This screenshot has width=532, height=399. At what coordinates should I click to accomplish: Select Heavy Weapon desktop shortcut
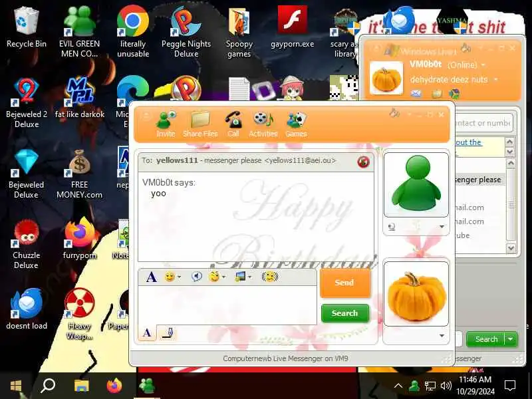(x=79, y=314)
